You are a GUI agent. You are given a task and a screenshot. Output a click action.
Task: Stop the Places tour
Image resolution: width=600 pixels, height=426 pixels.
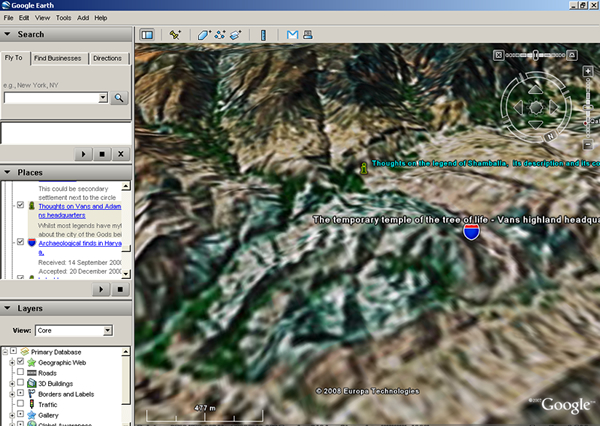120,289
